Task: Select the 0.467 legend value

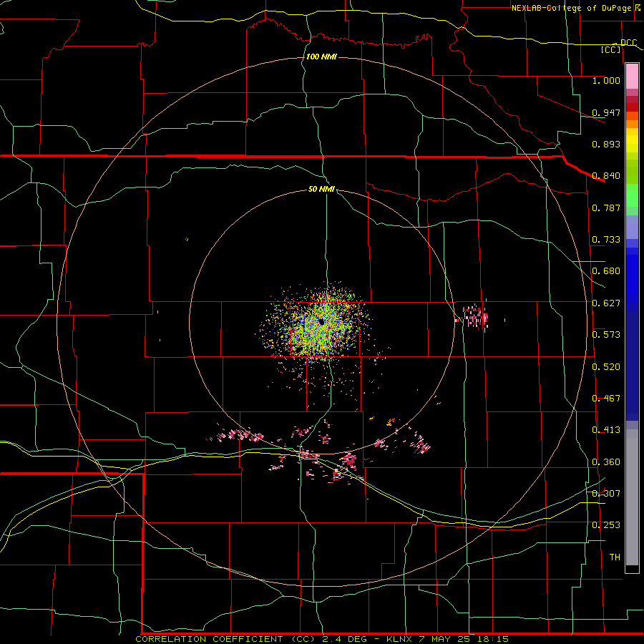Action: [606, 399]
